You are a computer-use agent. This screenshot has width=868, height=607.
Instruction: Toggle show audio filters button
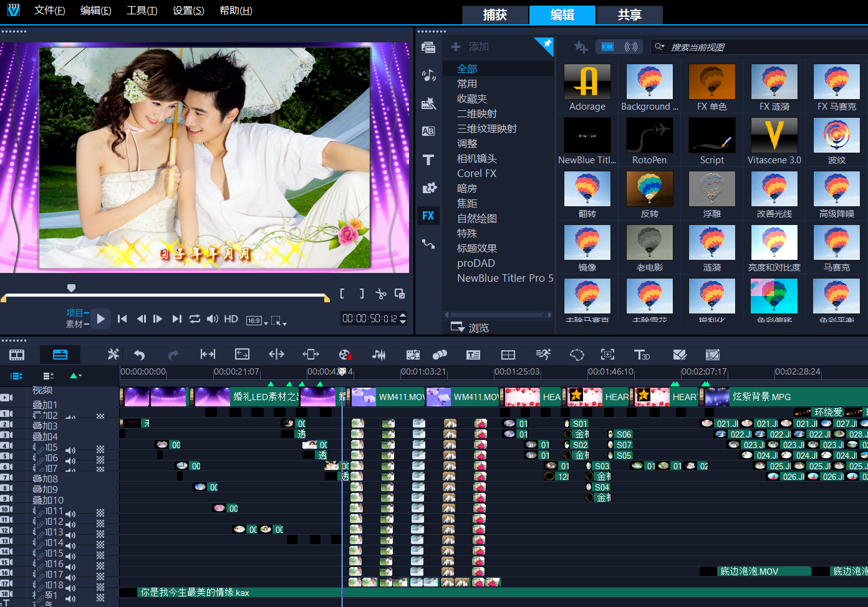pyautogui.click(x=631, y=47)
